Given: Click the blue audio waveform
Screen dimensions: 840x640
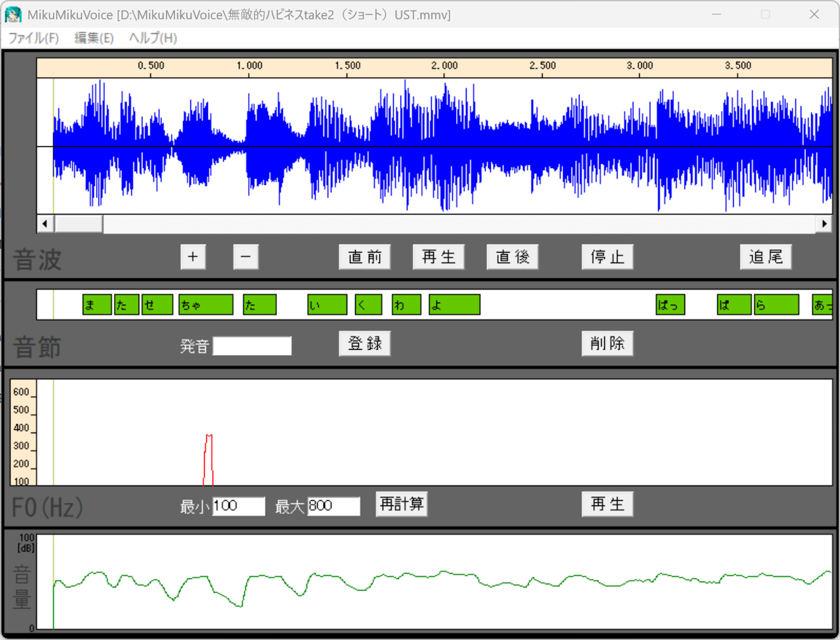Looking at the screenshot, I should (442, 146).
